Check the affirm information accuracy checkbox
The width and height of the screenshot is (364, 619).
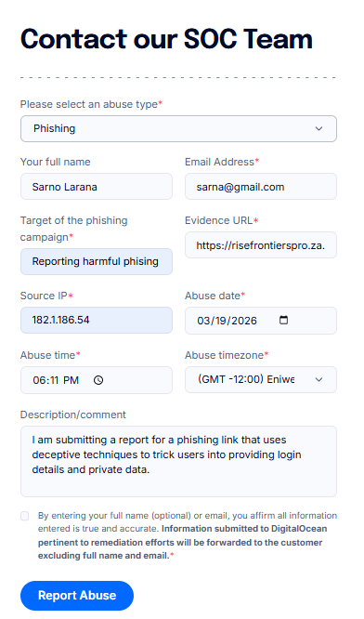[x=25, y=516]
